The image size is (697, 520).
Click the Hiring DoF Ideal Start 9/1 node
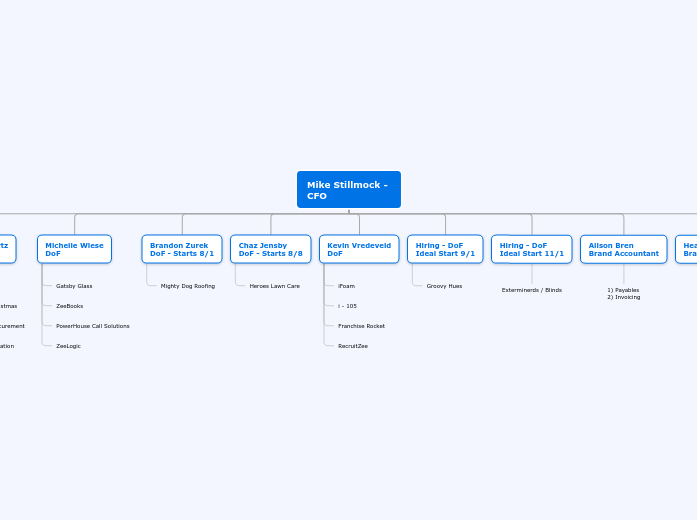pos(445,249)
